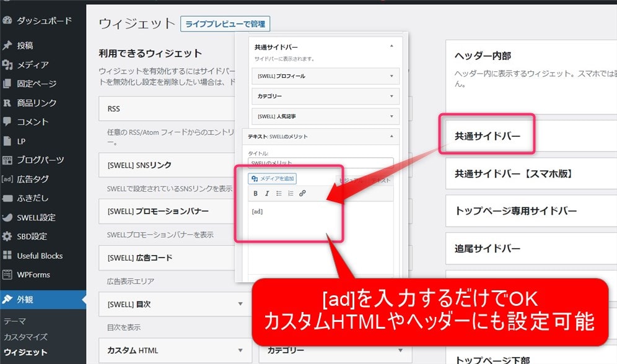
Task: Click the Useful Blocks grid icon
Action: pyautogui.click(x=7, y=255)
